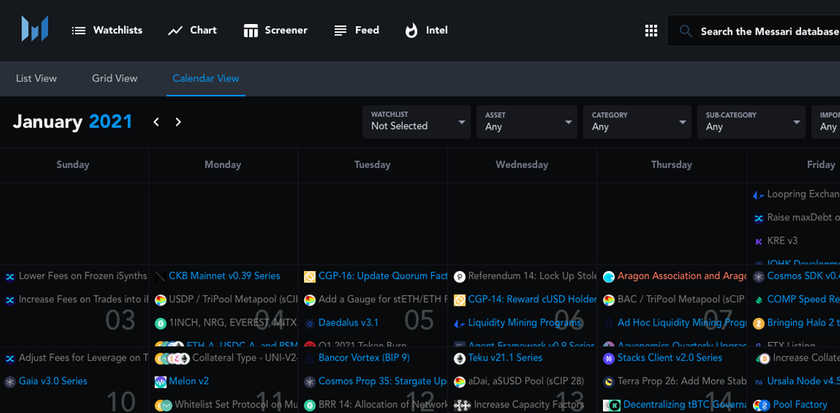Click Add a Gauge for stETH/ETH
This screenshot has width=840, height=413.
(x=382, y=299)
